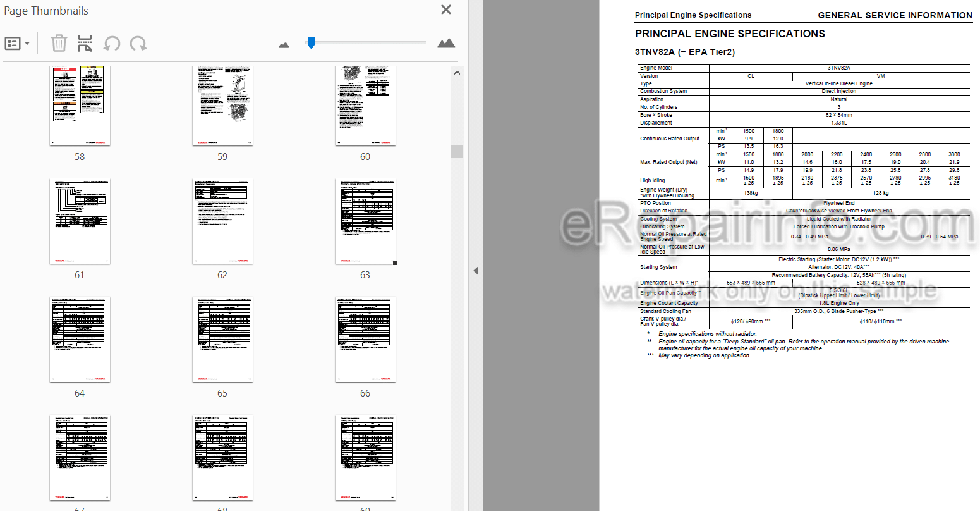Click the 'CL' version column header
The image size is (980, 511).
[x=751, y=76]
